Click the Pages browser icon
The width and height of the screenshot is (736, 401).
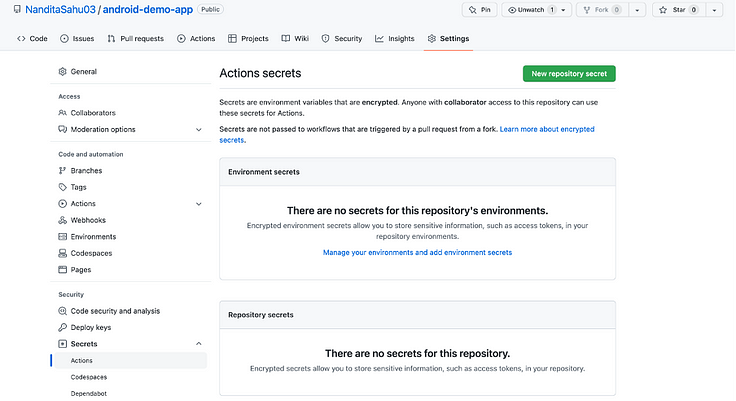click(x=62, y=270)
